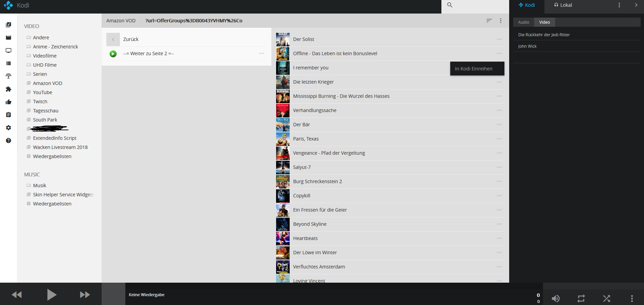
Task: Open Help question mark icon
Action: (8, 140)
